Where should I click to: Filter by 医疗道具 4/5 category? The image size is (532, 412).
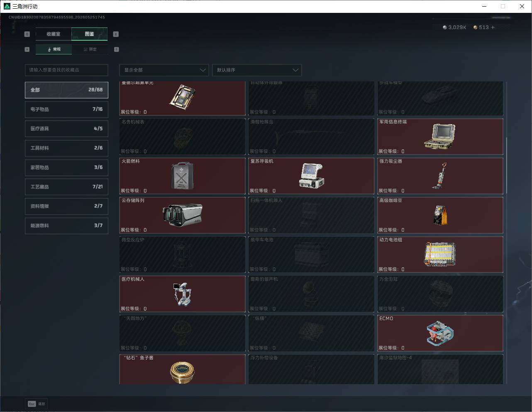click(66, 129)
